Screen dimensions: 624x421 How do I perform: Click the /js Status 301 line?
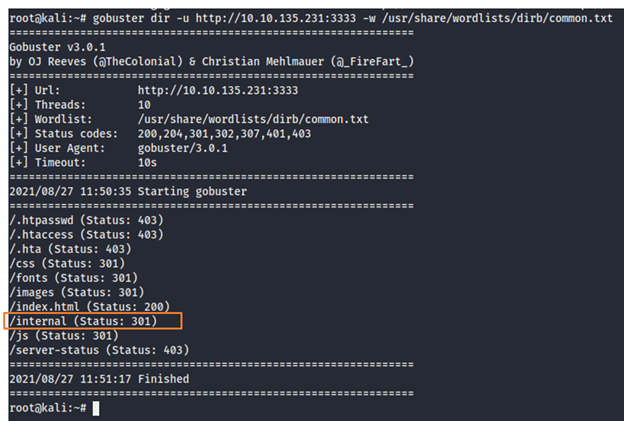[x=64, y=335]
